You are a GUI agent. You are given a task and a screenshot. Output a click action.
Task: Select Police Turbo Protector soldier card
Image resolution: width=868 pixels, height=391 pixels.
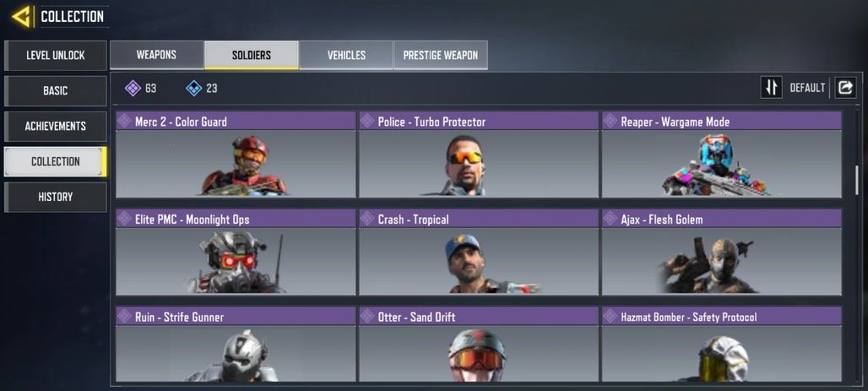479,155
